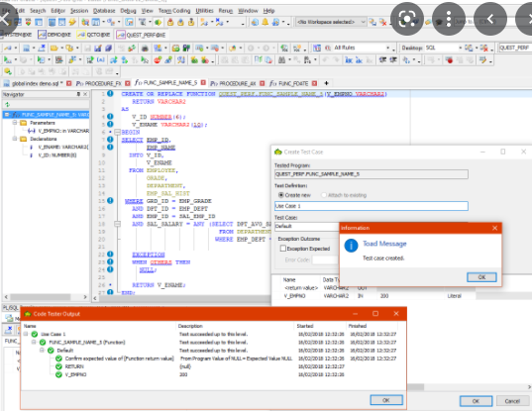The image size is (532, 411).
Task: Select the Attach to existing radio button
Action: click(x=324, y=195)
